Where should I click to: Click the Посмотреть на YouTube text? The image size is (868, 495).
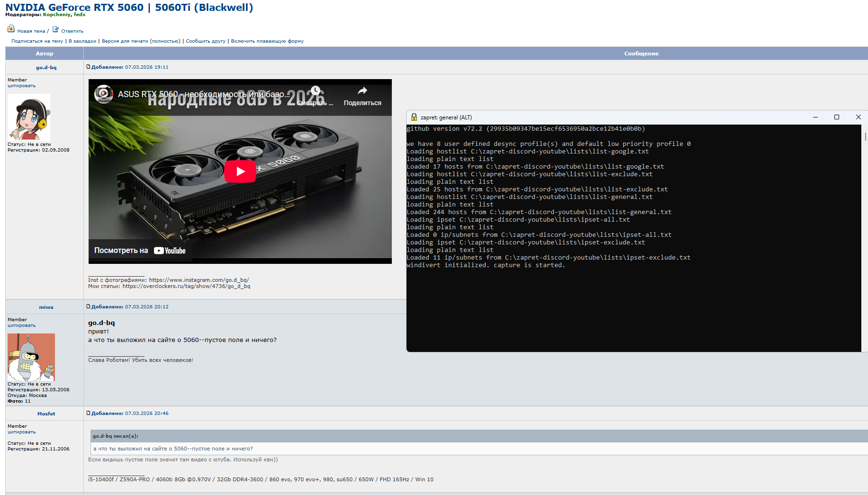pos(140,251)
